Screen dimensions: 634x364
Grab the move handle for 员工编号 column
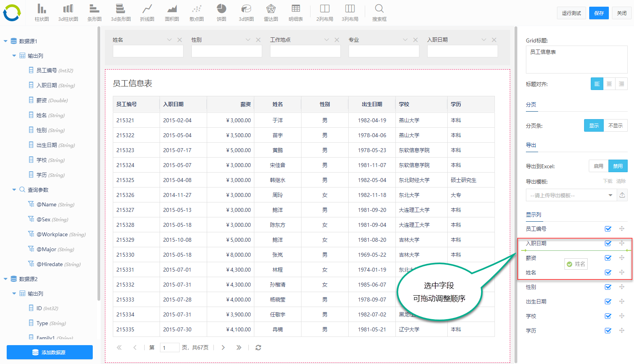[622, 228]
